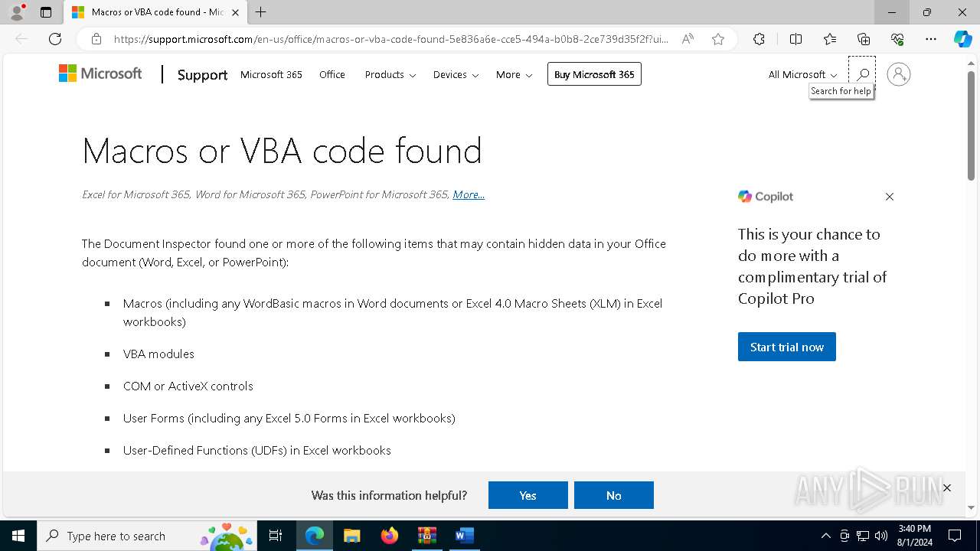This screenshot has width=980, height=551.
Task: Click Start trial now button
Action: point(786,347)
